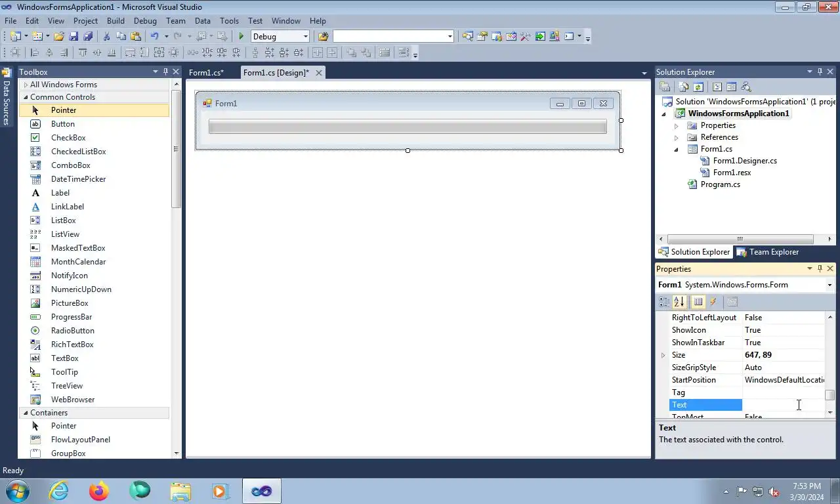Show Events with the lightning bolt icon
Viewport: 840px width, 504px height.
tap(713, 302)
